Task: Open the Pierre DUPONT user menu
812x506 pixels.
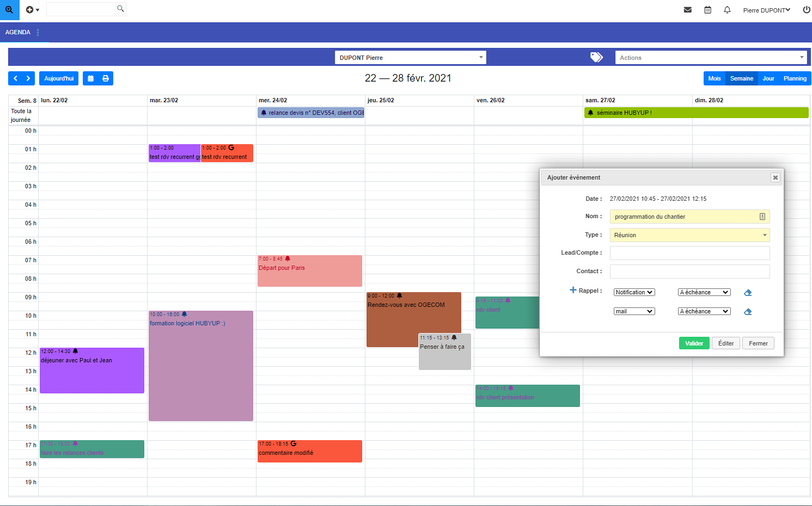Action: click(767, 10)
